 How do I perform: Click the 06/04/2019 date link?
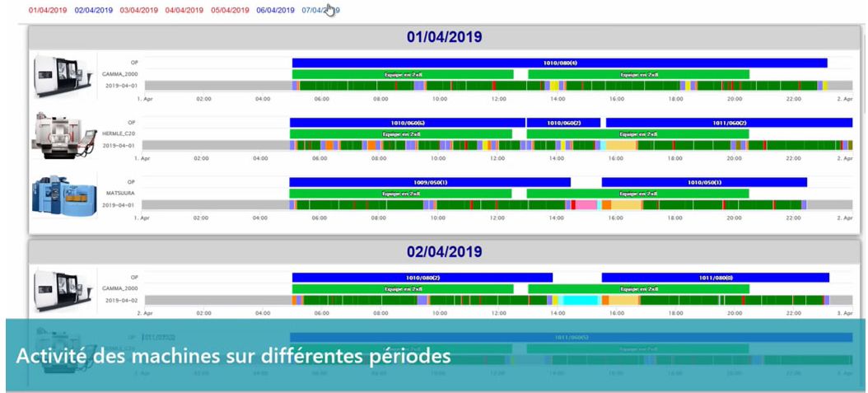(x=275, y=11)
